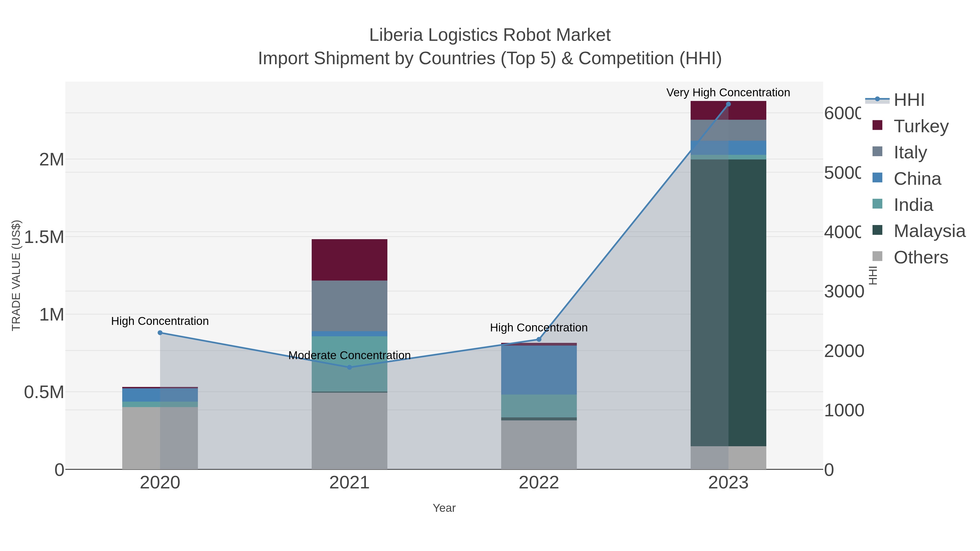Click the 'Very High Concentration' annotation
The image size is (980, 551).
tap(728, 93)
